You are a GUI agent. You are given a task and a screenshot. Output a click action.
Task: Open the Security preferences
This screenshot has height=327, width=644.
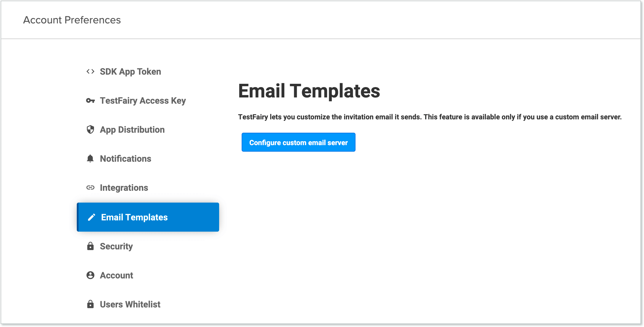pos(116,246)
